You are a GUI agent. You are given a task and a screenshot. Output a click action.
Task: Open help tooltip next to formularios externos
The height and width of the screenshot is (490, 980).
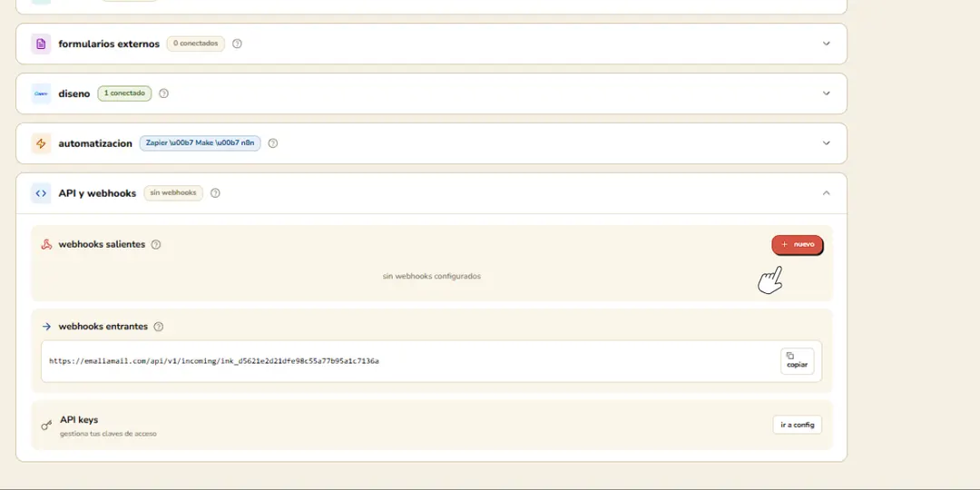(x=237, y=44)
